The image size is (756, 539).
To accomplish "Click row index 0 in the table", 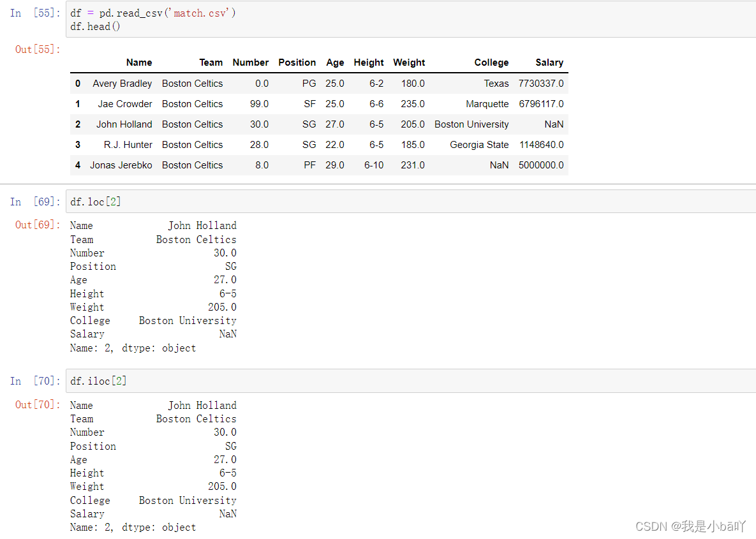I will pyautogui.click(x=78, y=84).
